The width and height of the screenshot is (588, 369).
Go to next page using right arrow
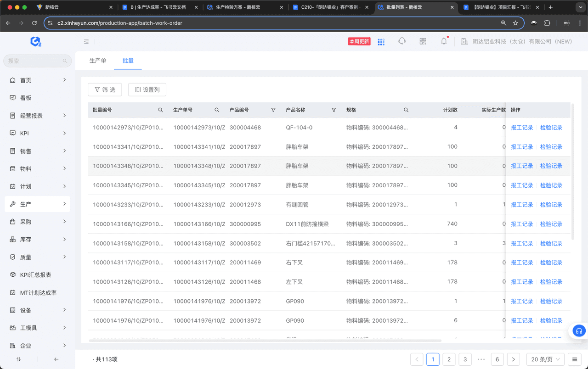pos(514,359)
